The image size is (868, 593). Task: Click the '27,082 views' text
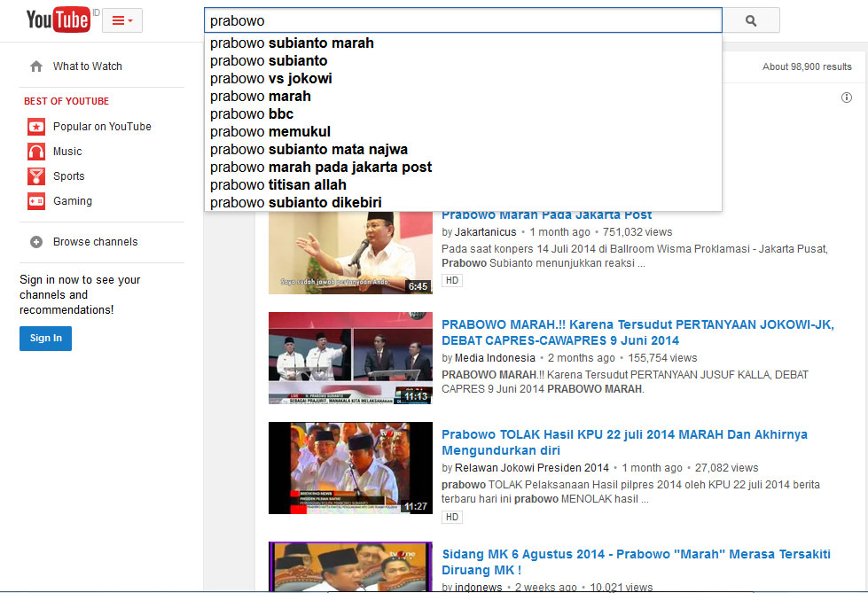coord(727,468)
